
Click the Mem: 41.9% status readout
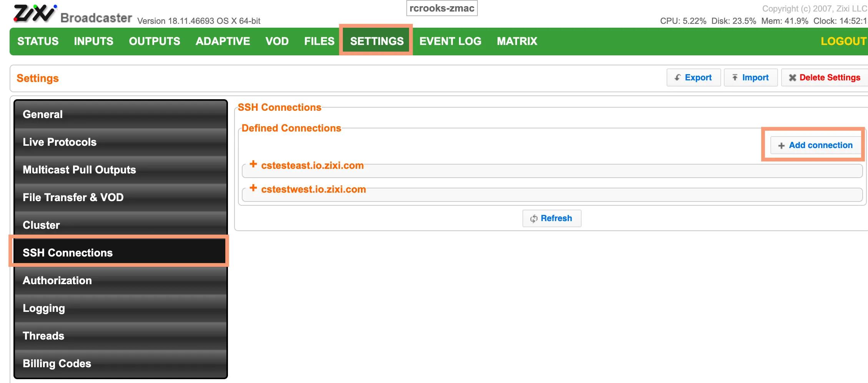(785, 21)
